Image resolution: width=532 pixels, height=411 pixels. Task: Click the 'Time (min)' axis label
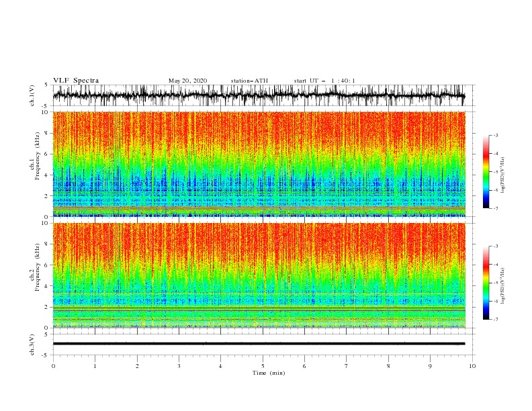click(x=269, y=373)
